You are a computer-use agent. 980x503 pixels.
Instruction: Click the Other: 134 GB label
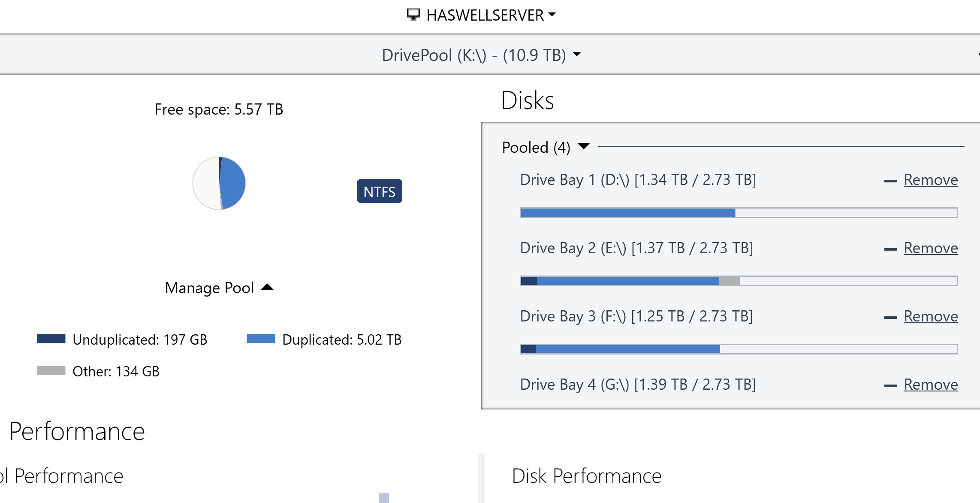click(x=116, y=372)
